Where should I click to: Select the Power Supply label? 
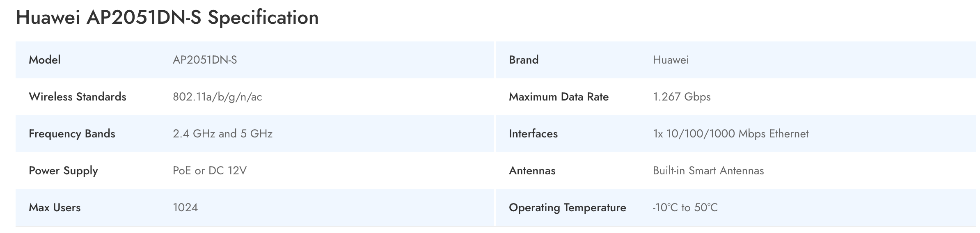coord(63,171)
